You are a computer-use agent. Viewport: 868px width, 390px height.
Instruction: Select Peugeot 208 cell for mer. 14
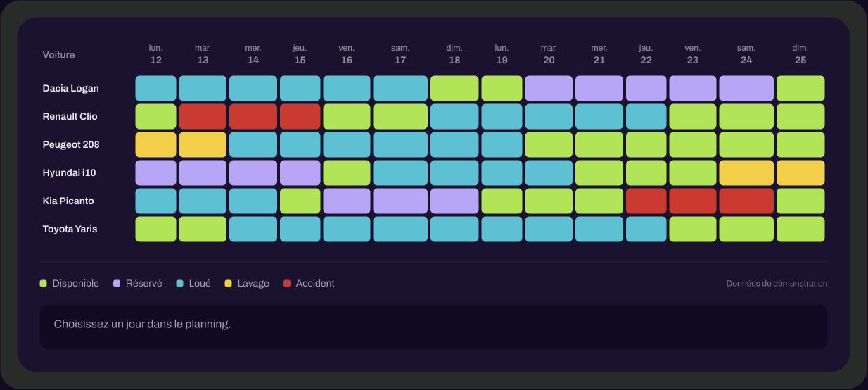tap(253, 145)
